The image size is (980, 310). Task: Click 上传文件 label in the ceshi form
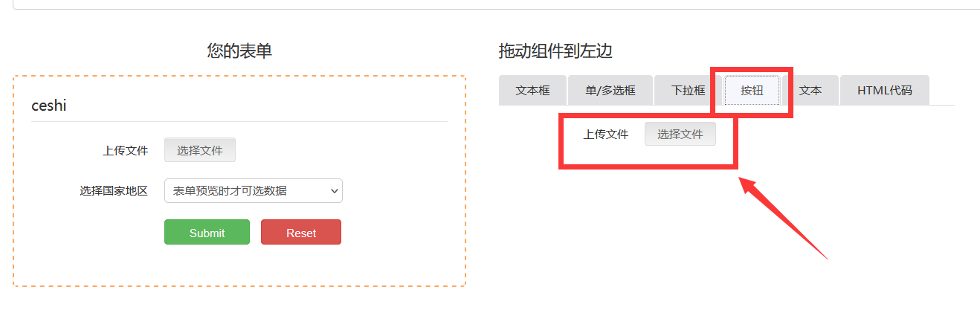[125, 150]
